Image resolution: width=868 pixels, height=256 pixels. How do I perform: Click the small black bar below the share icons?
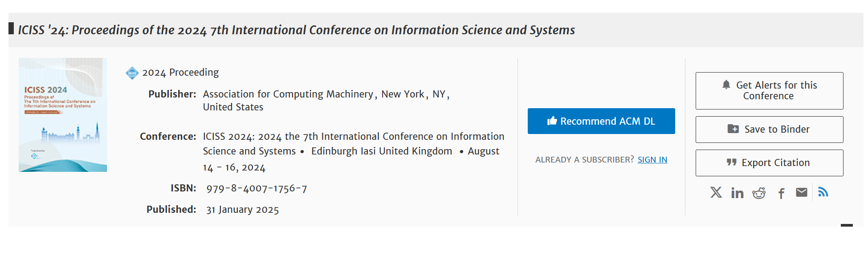coord(847,225)
